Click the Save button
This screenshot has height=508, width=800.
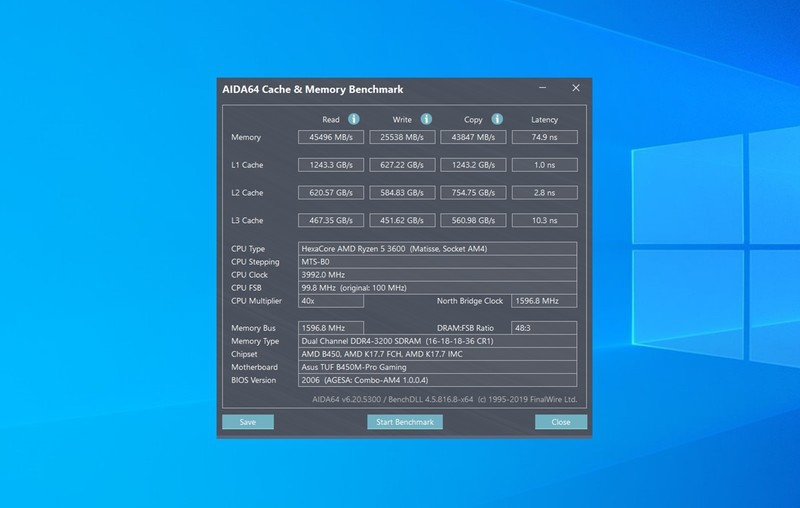click(247, 422)
